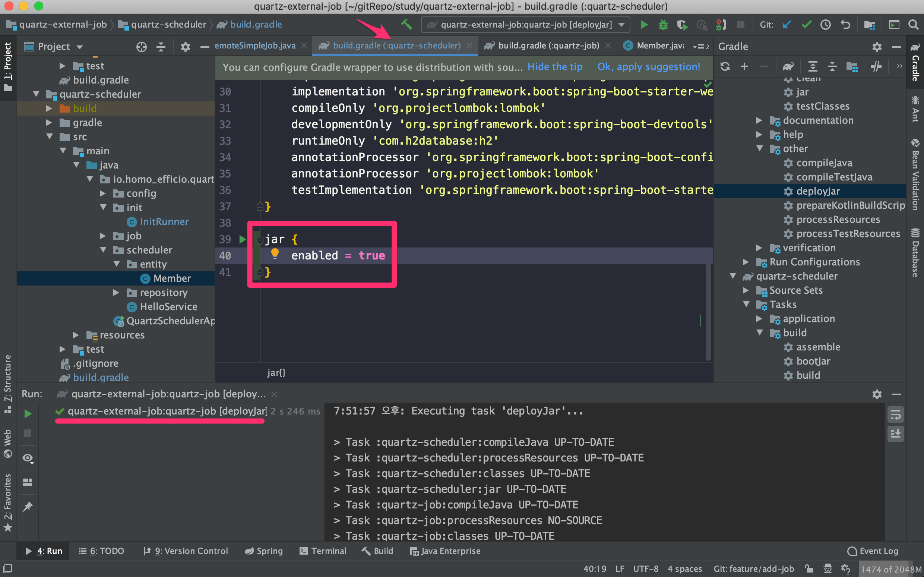
Task: Toggle soft-wrap in Run console
Action: point(895,415)
